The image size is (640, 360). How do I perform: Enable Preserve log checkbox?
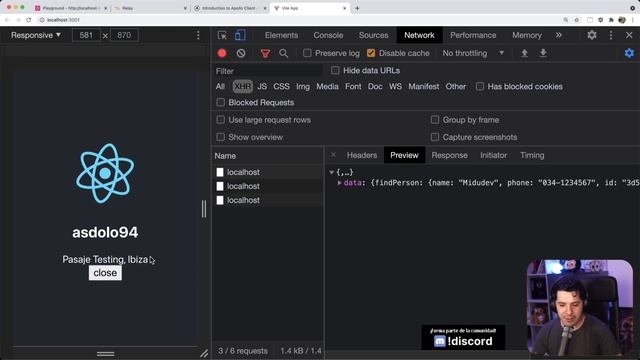tap(307, 53)
